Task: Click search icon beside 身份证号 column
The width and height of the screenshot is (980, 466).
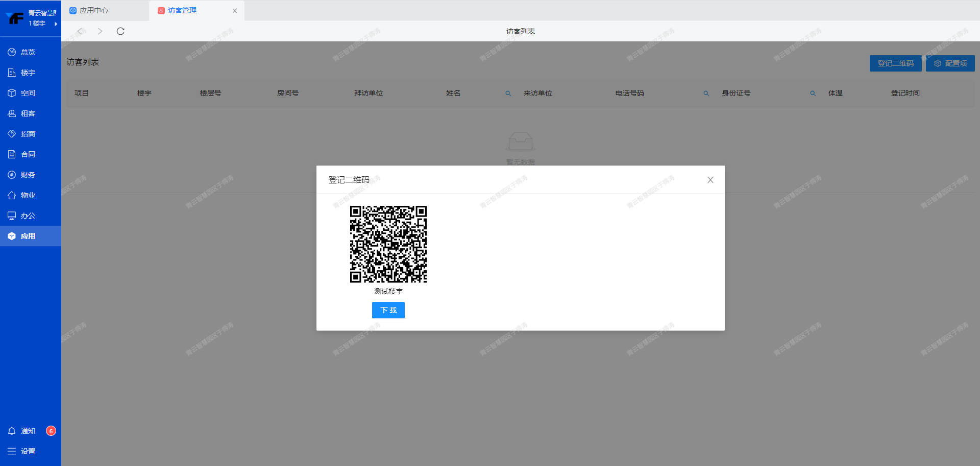Action: tap(813, 94)
